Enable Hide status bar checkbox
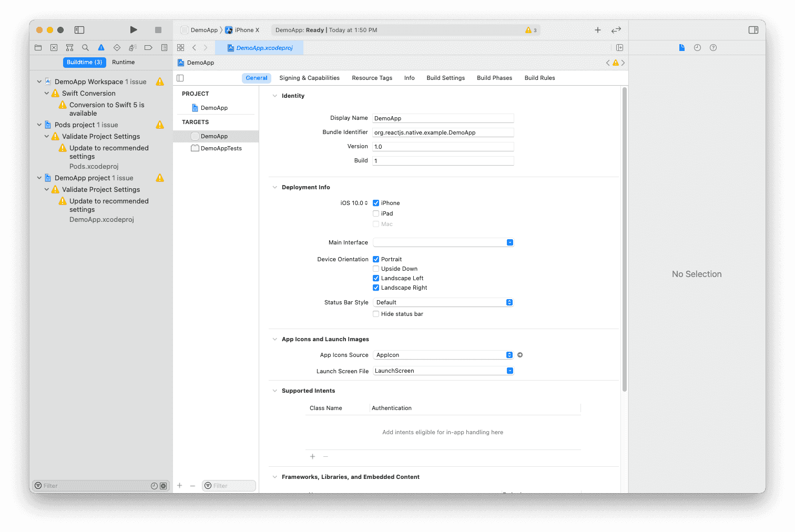This screenshot has width=795, height=532. pyautogui.click(x=376, y=314)
